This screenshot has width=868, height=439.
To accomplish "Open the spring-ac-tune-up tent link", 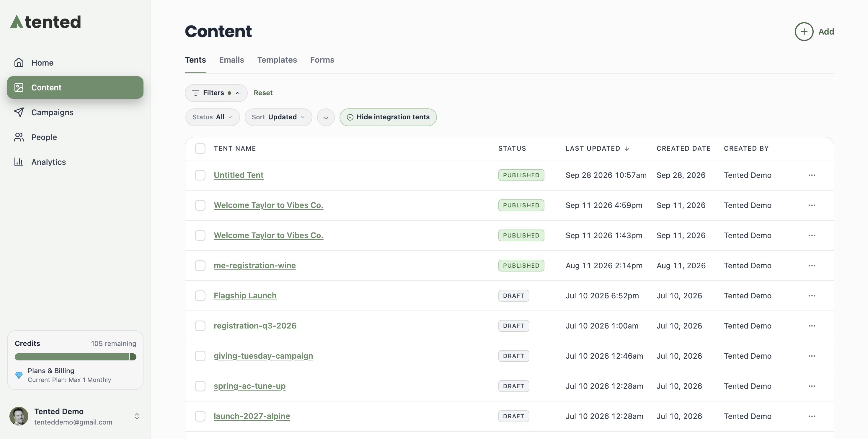I will [249, 386].
